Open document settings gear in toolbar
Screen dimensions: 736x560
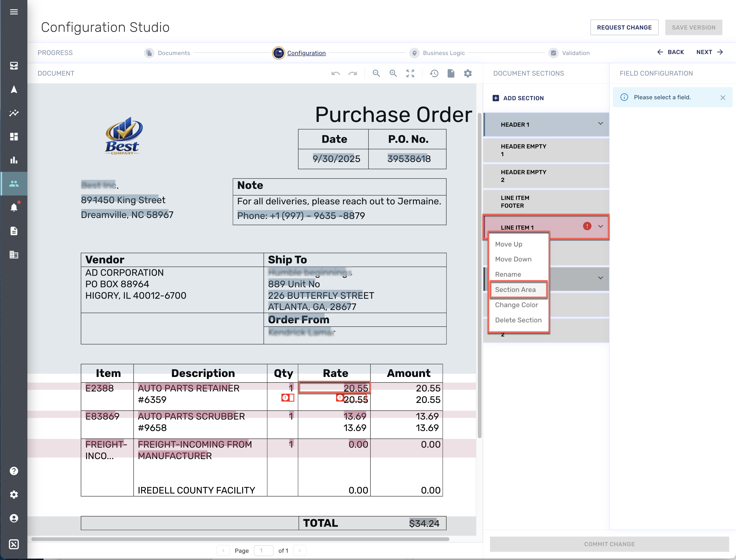point(468,73)
